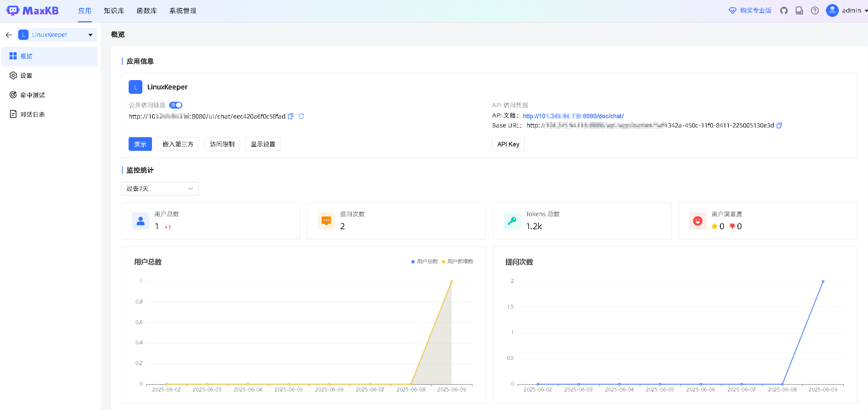Click the help question mark icon
Image resolution: width=868 pixels, height=410 pixels.
[815, 11]
